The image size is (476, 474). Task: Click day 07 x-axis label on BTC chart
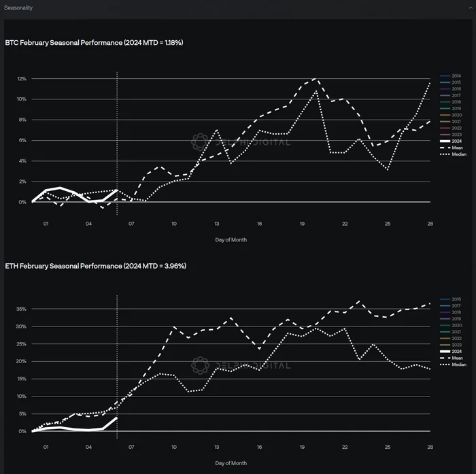(x=131, y=224)
